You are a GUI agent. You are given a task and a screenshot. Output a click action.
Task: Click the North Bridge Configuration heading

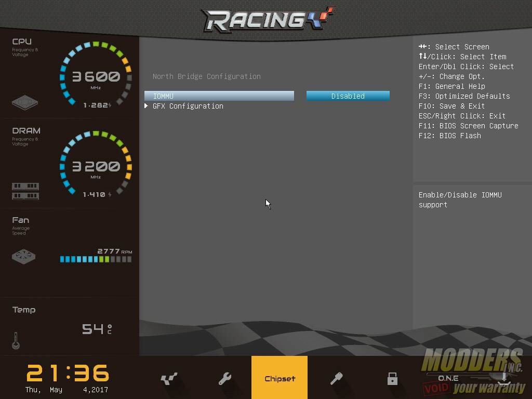(207, 76)
